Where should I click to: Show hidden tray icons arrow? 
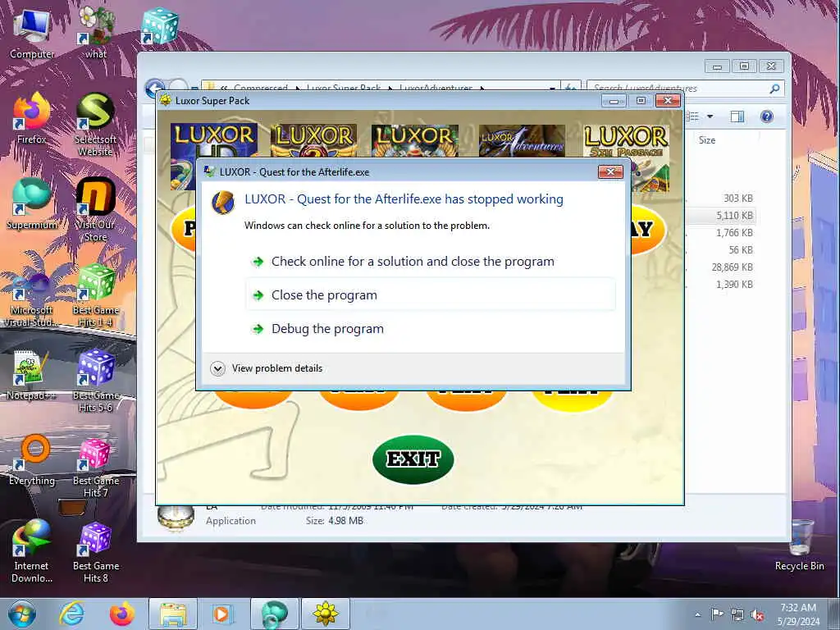click(x=697, y=614)
